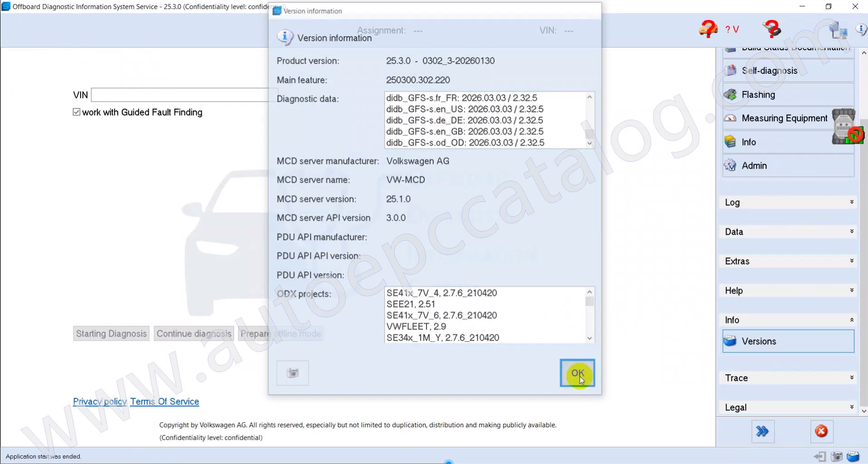This screenshot has height=464, width=868.
Task: Click the status bar logout arrow icon
Action: (820, 456)
